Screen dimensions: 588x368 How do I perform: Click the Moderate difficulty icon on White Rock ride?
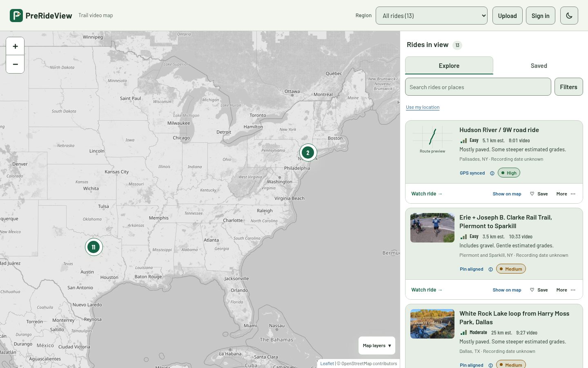[x=463, y=332]
